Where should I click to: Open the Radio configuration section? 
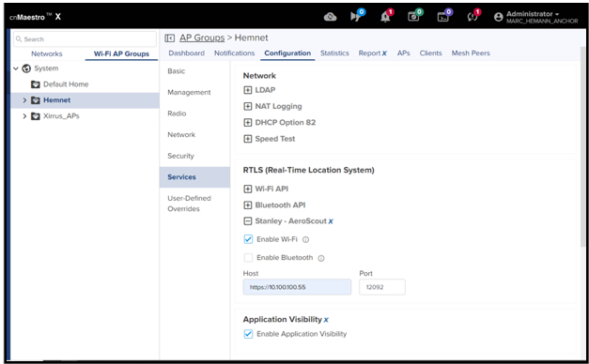click(177, 114)
